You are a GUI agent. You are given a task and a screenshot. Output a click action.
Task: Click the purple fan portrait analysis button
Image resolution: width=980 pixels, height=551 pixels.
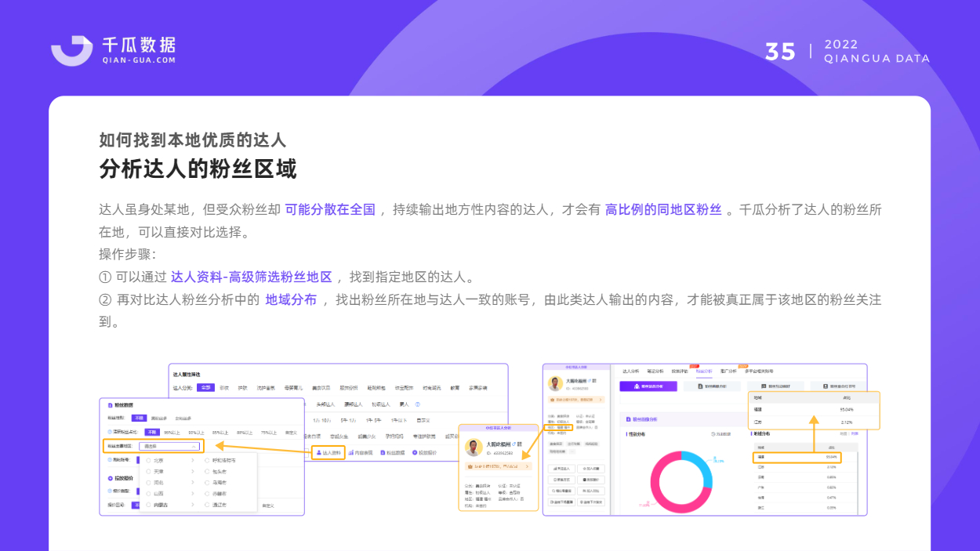pyautogui.click(x=648, y=386)
